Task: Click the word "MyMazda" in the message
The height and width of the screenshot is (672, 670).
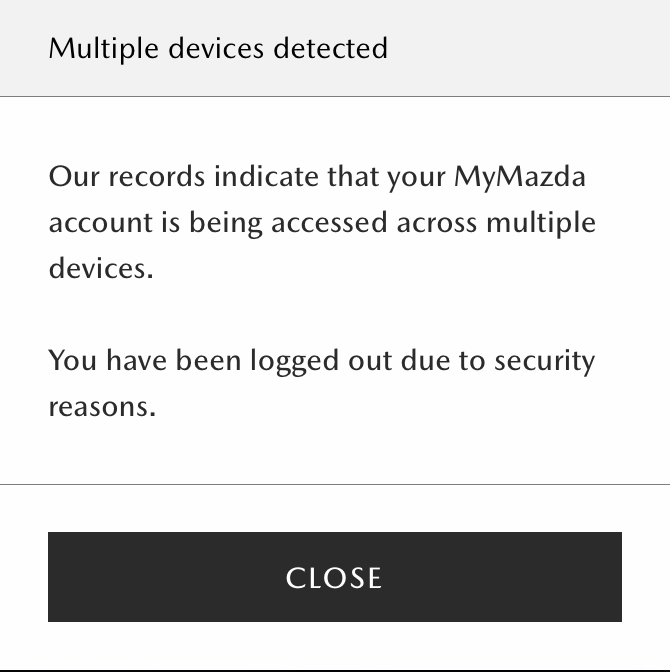Action: coord(520,177)
